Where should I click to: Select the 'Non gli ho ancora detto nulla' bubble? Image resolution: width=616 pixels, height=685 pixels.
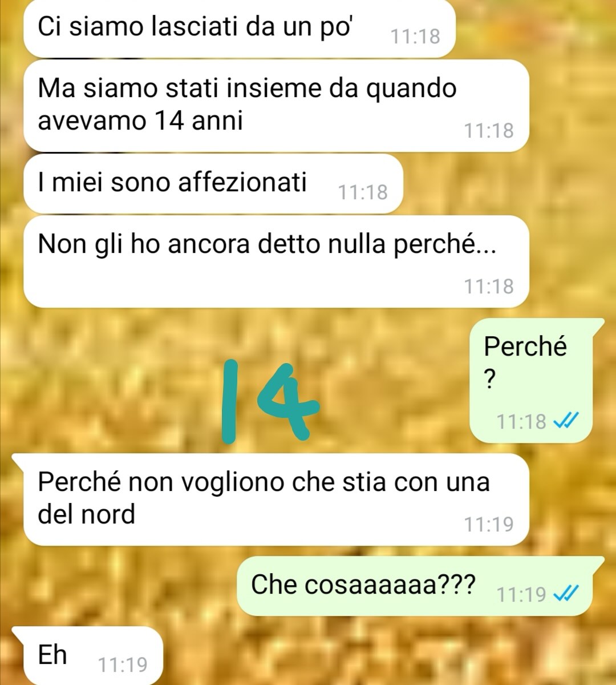(x=276, y=262)
